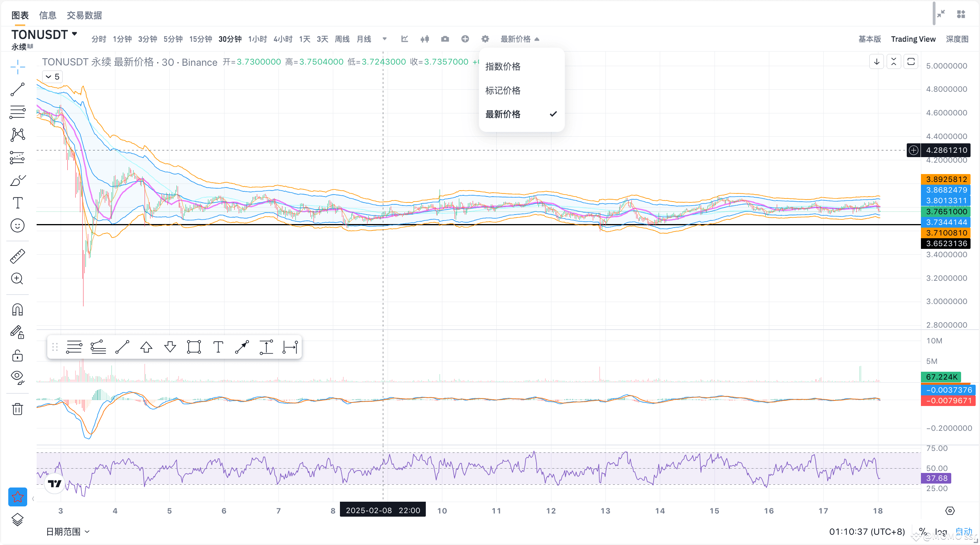Lock all drawings using padlock icon

pyautogui.click(x=17, y=356)
